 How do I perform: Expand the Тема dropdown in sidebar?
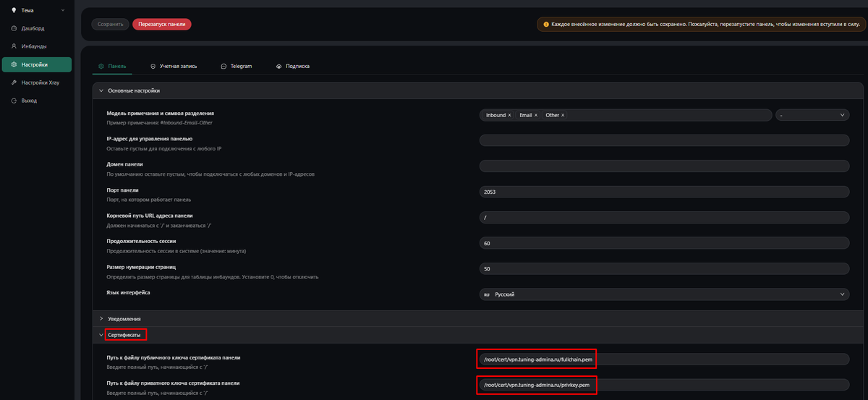point(63,10)
